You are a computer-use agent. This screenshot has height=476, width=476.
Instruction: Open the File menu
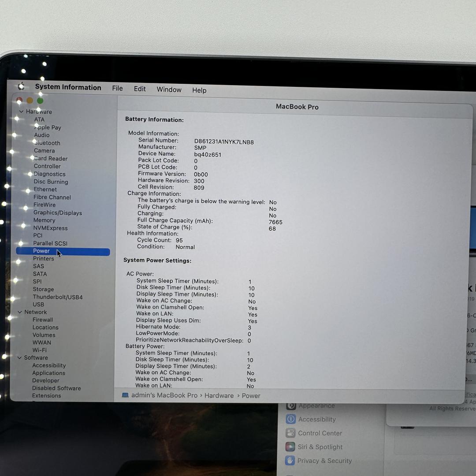click(118, 88)
